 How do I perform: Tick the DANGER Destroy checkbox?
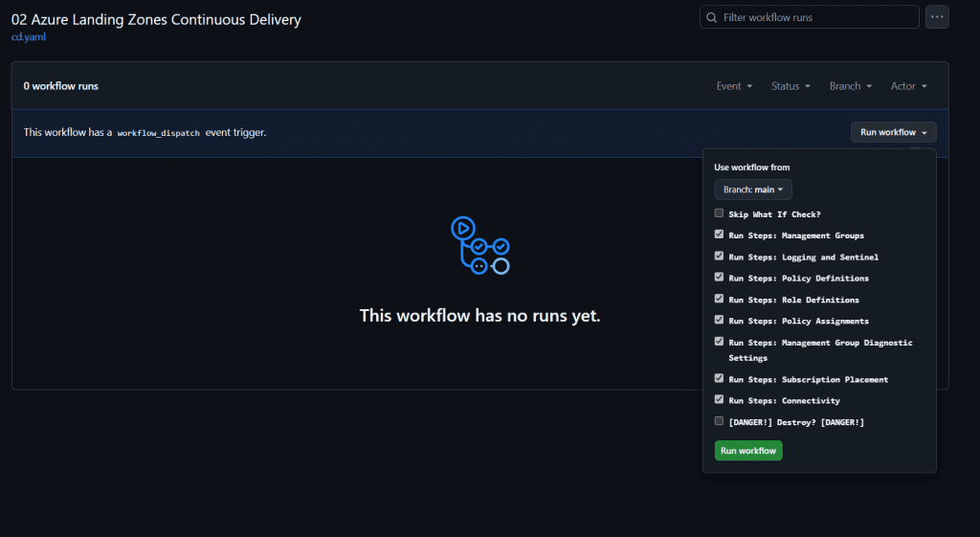(x=719, y=421)
